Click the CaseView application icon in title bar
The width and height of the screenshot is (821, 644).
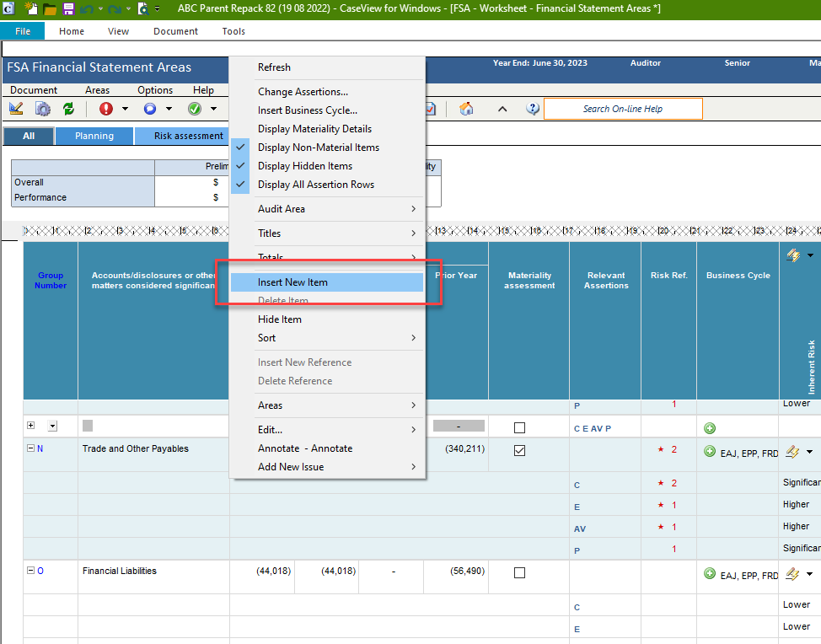[x=8, y=8]
